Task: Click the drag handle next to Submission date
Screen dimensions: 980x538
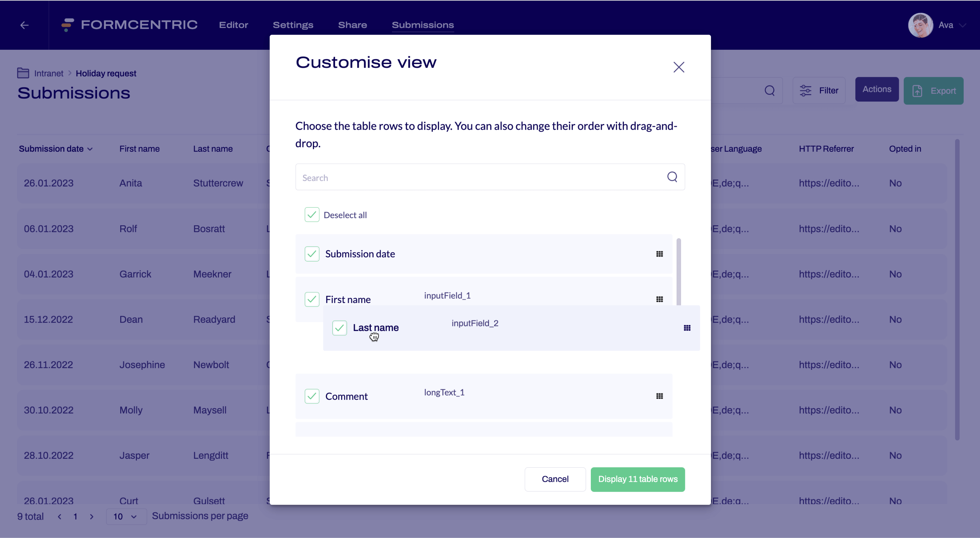Action: [x=660, y=254]
